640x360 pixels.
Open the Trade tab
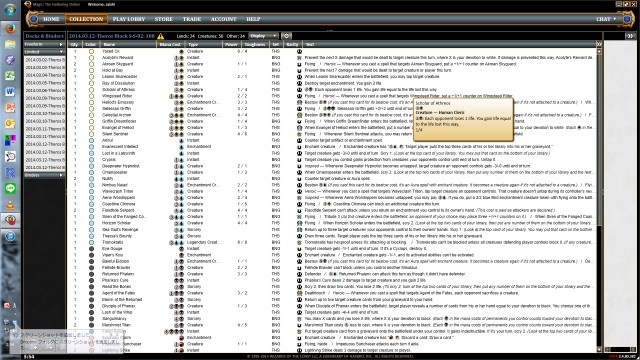coord(192,19)
